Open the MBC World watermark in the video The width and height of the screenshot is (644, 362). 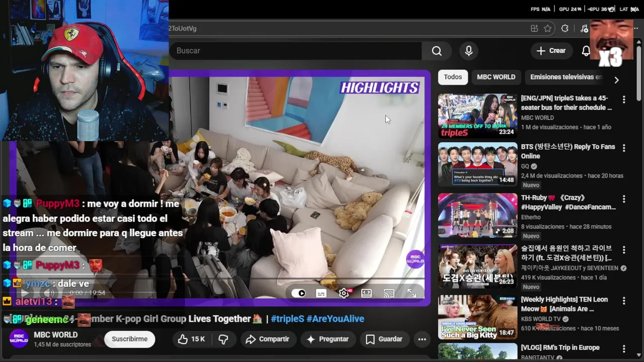pos(415,259)
